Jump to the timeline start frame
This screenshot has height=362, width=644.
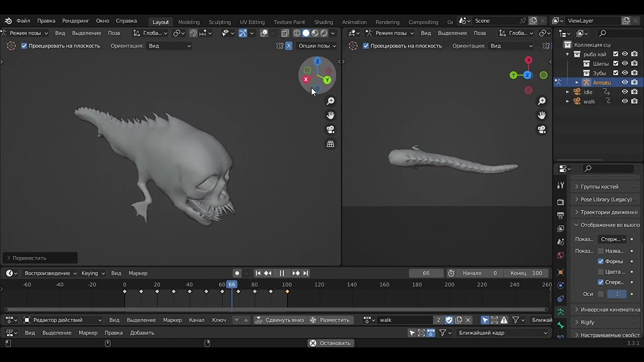pos(258,273)
